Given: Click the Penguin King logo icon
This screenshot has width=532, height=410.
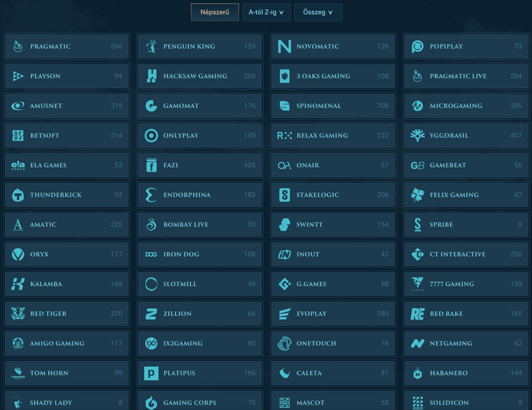Looking at the screenshot, I should (x=151, y=46).
